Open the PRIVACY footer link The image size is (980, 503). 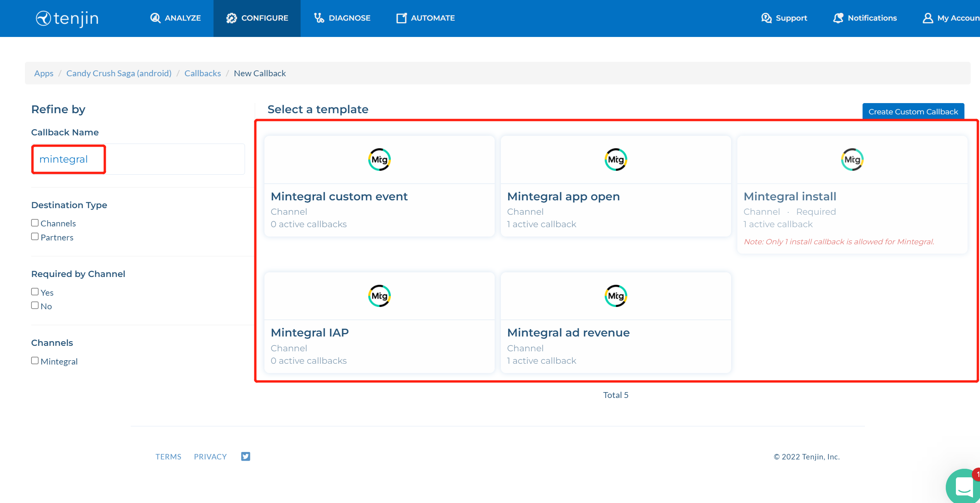click(x=210, y=456)
